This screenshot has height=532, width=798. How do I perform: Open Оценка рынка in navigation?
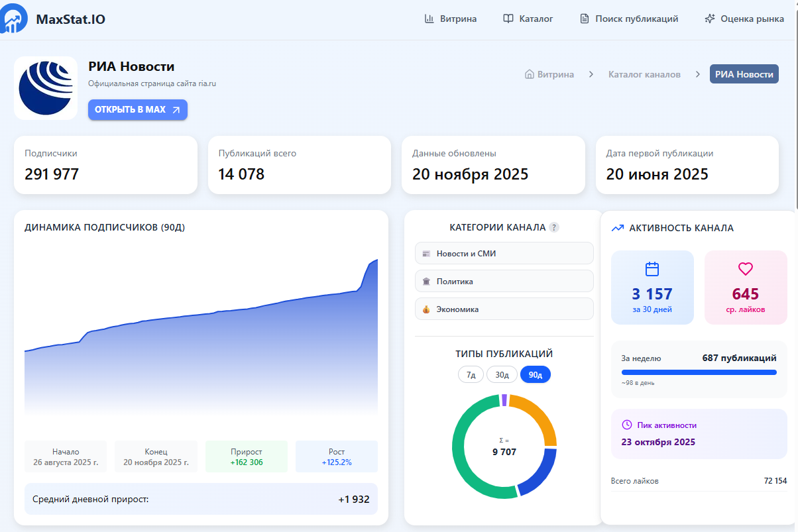coord(744,19)
